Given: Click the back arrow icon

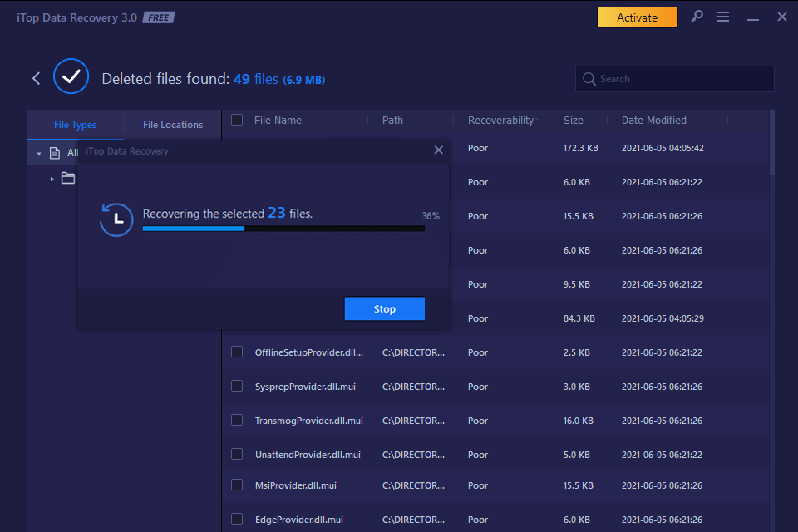Looking at the screenshot, I should point(36,78).
